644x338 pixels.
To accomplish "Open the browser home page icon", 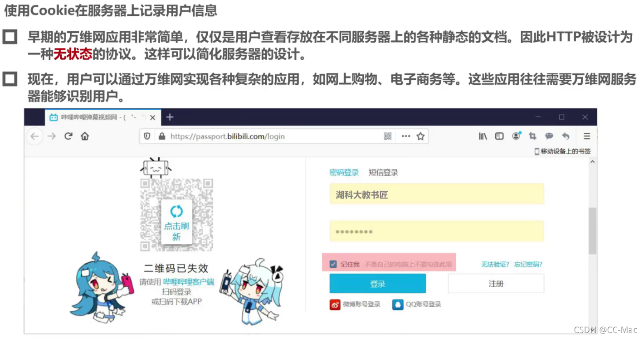I will 85,136.
